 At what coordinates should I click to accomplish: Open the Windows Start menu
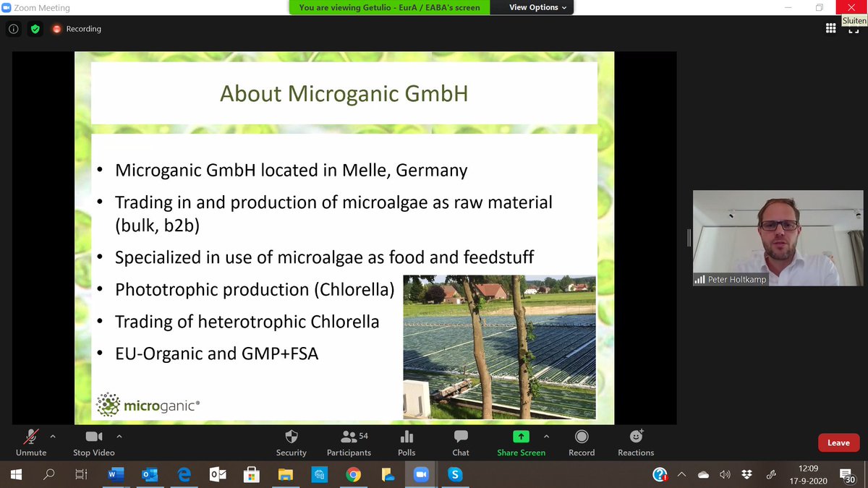pos(16,475)
